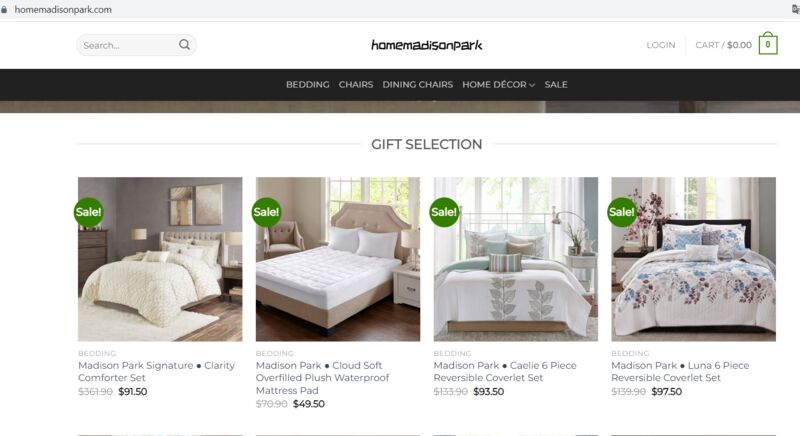Open the Sale menu item
This screenshot has width=800, height=436.
(556, 85)
